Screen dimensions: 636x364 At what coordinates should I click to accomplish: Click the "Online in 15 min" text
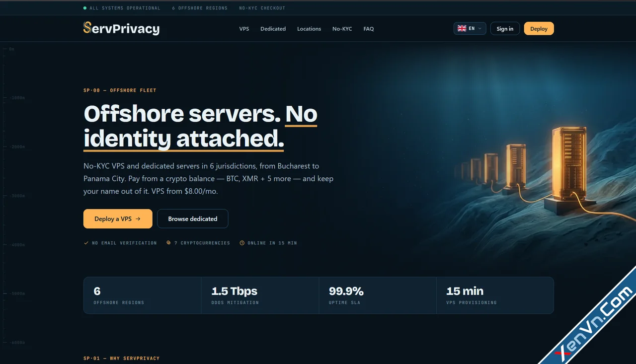[272, 243]
